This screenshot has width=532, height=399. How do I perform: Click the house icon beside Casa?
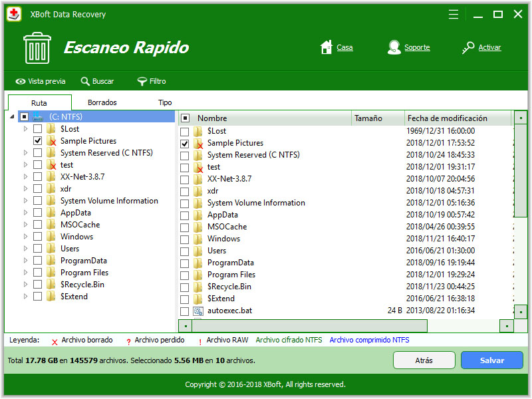(327, 47)
